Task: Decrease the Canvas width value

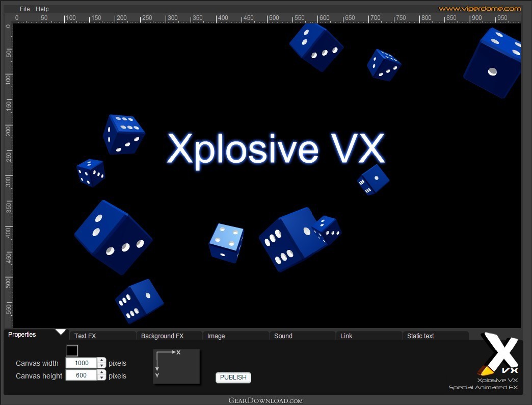Action: [x=101, y=366]
